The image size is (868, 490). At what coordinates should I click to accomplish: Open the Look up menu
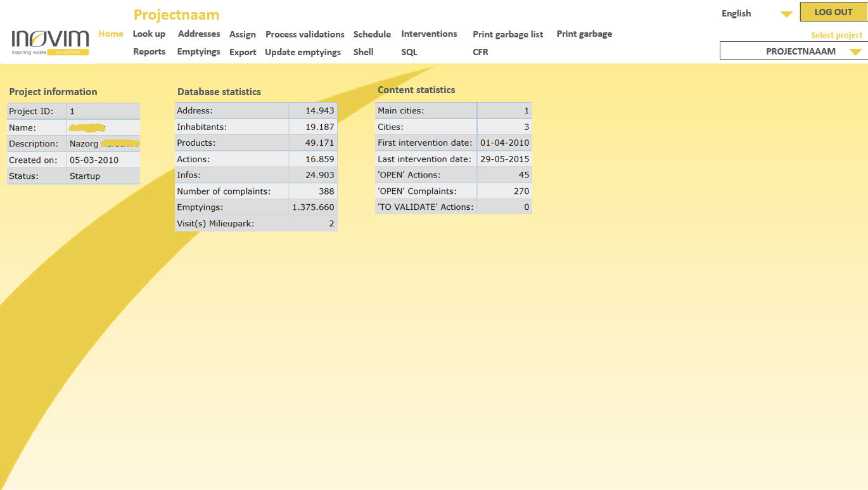(x=149, y=34)
